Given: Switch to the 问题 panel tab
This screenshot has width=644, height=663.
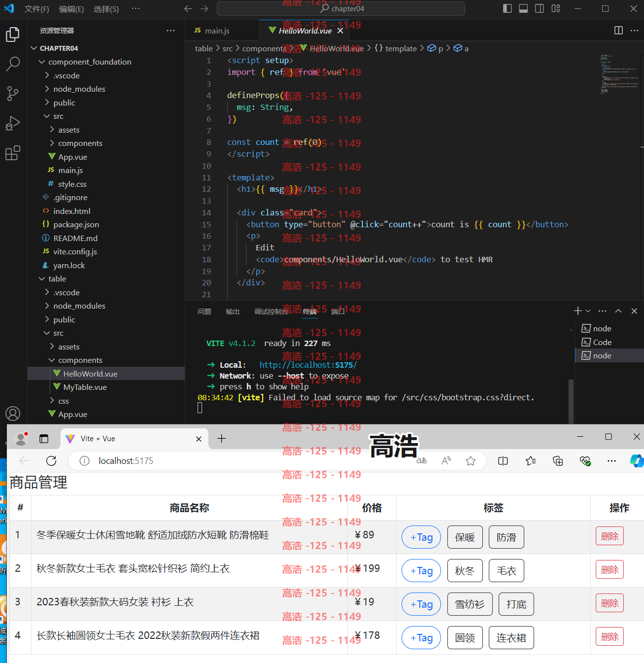Looking at the screenshot, I should pyautogui.click(x=204, y=312).
